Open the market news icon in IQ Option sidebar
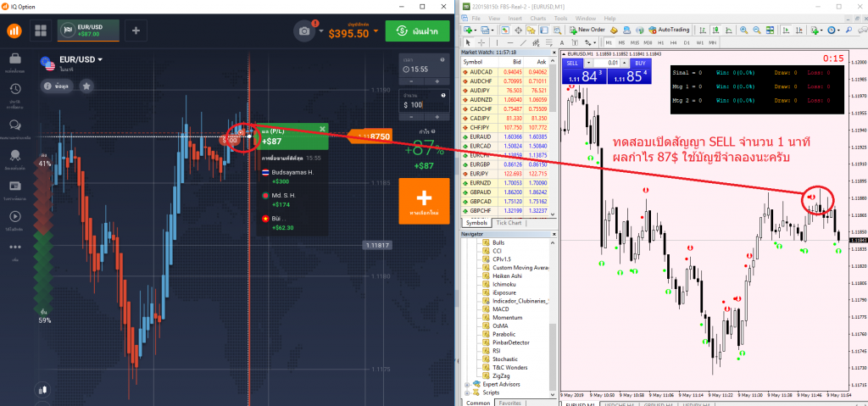 [15, 186]
